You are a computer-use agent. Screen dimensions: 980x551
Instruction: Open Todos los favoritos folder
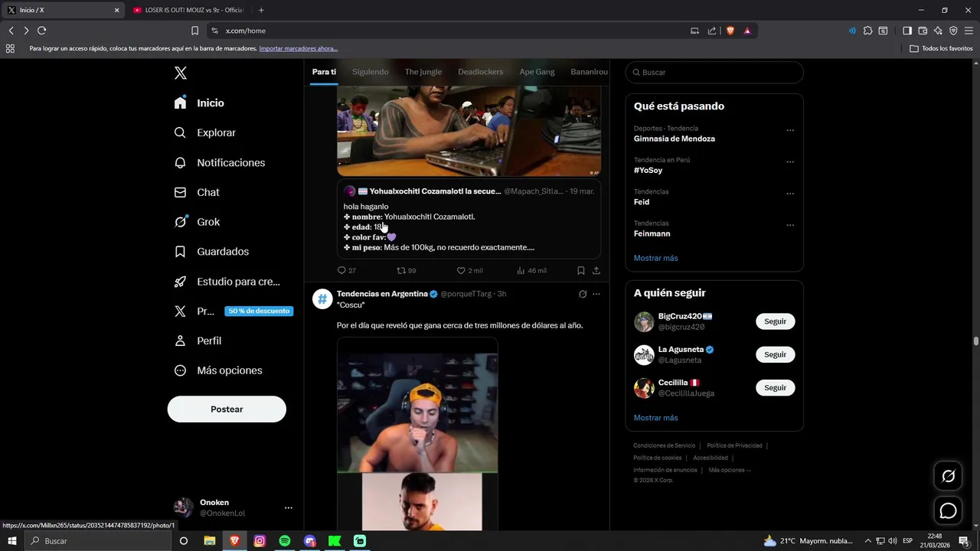(941, 48)
